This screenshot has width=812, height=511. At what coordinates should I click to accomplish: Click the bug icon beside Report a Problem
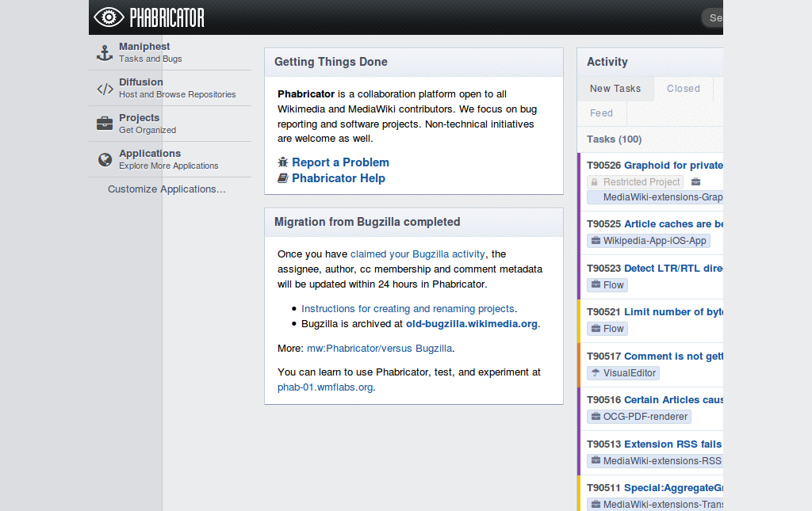click(x=283, y=162)
